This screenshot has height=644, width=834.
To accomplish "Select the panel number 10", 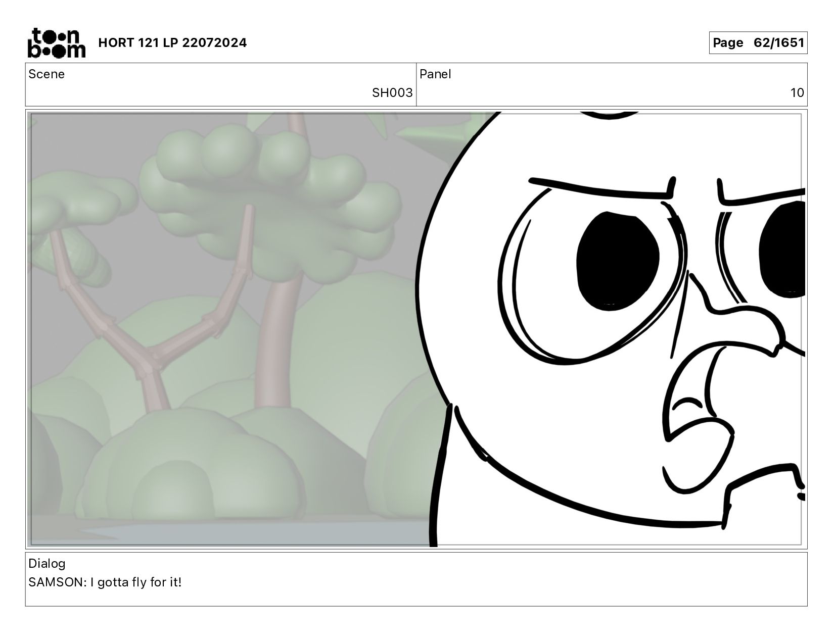I will [x=797, y=93].
